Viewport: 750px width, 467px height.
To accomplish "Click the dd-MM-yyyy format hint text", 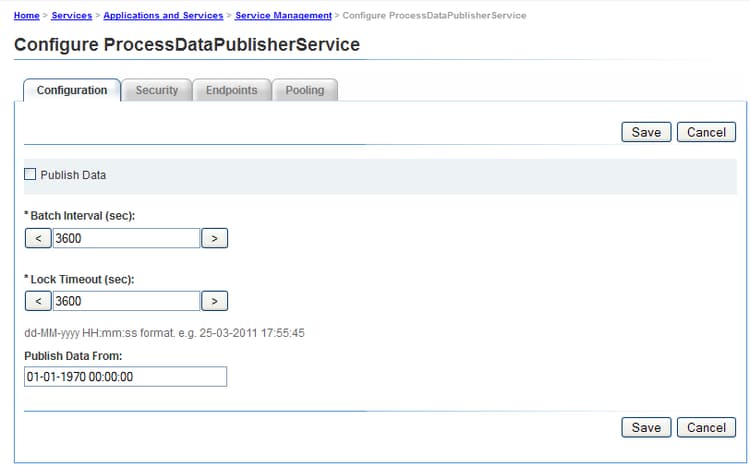I will coord(165,333).
